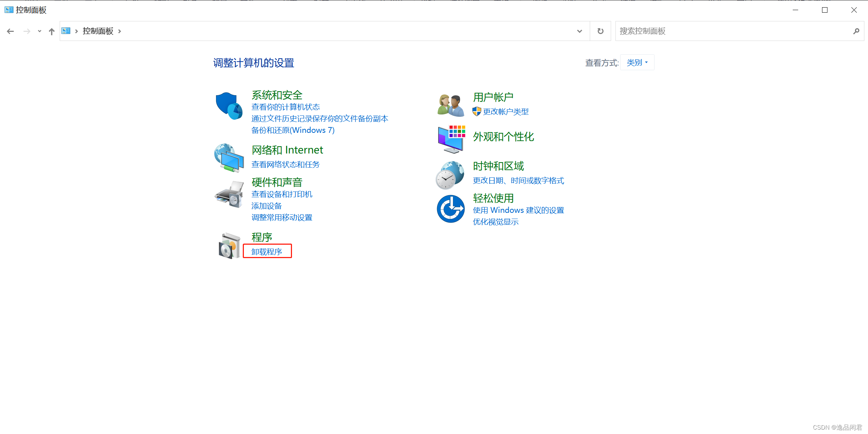Open the Ease of Access blue icon
Viewport: 868px width, 434px height.
click(450, 209)
